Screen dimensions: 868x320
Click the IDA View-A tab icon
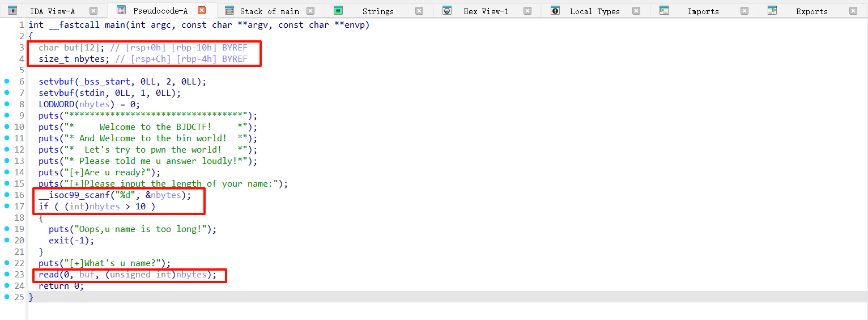point(12,11)
